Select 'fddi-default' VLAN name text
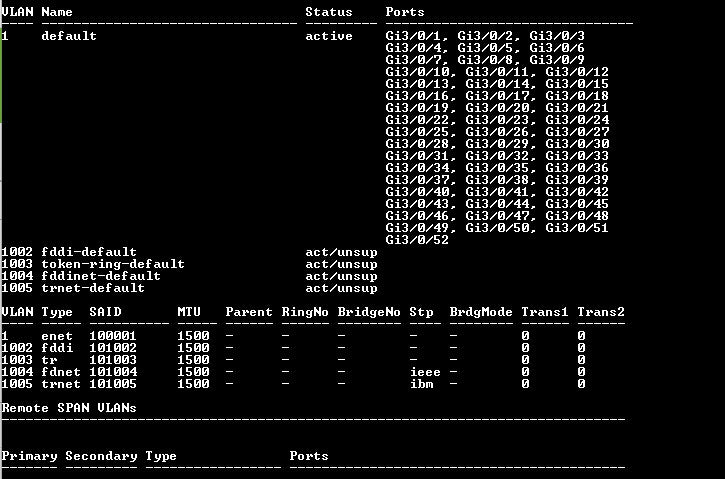The image size is (725, 479). (x=89, y=252)
